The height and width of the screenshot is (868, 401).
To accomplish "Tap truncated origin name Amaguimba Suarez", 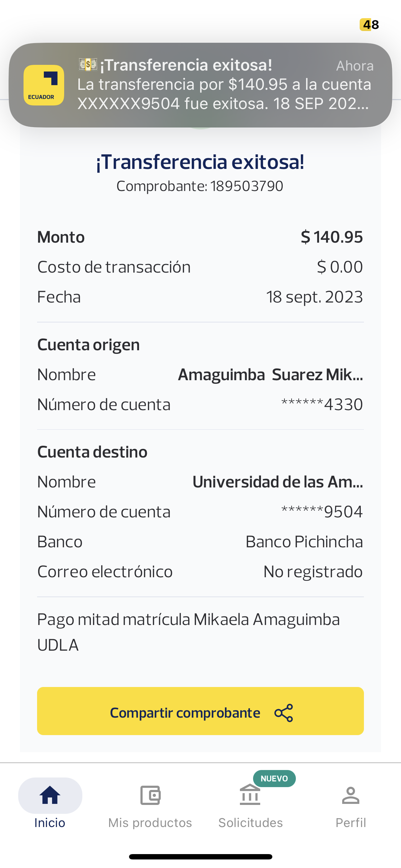I will click(x=270, y=375).
